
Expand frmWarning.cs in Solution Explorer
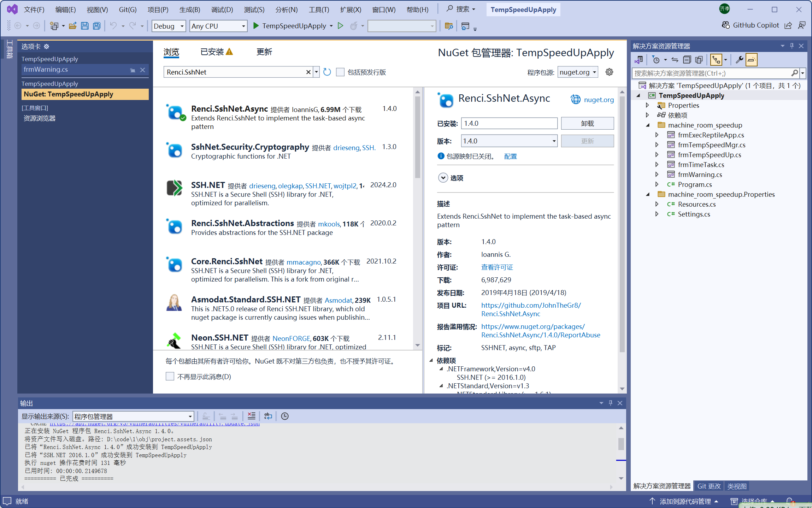click(x=657, y=175)
